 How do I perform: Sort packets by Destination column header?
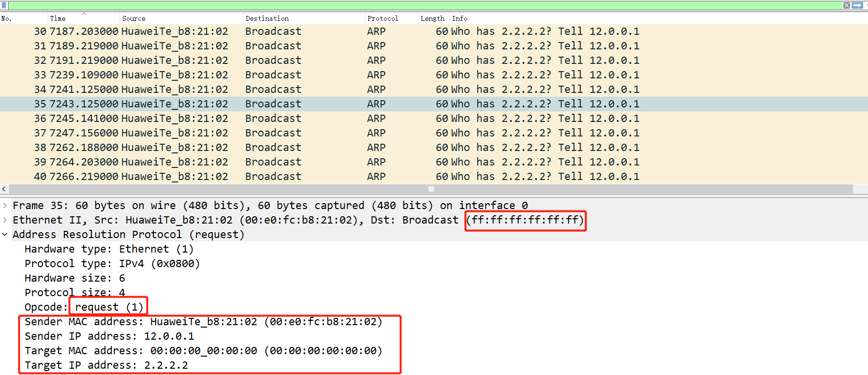304,18
